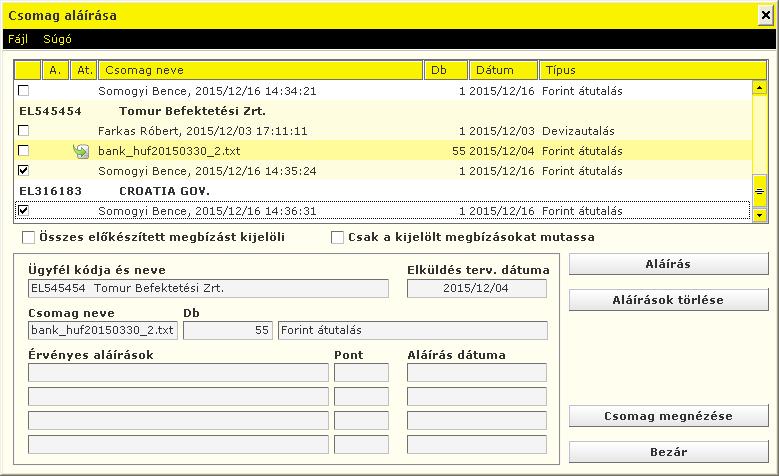The image size is (779, 476).
Task: Open the Fájl menu
Action: click(x=18, y=39)
